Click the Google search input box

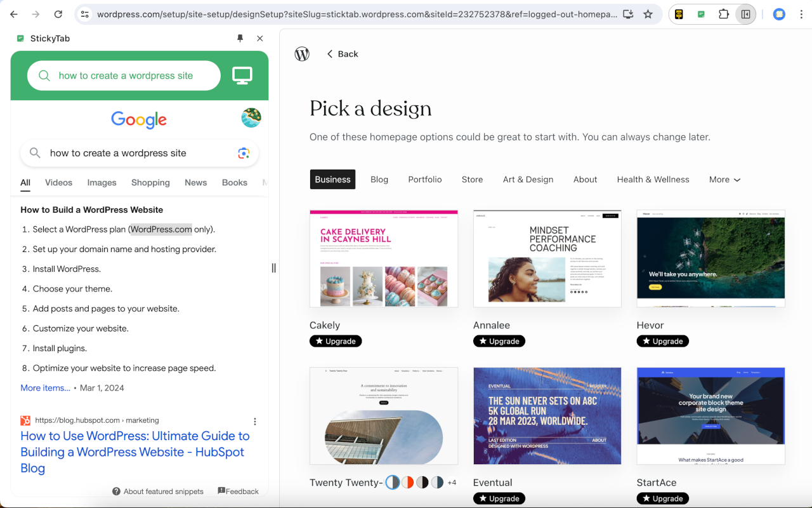click(x=140, y=153)
